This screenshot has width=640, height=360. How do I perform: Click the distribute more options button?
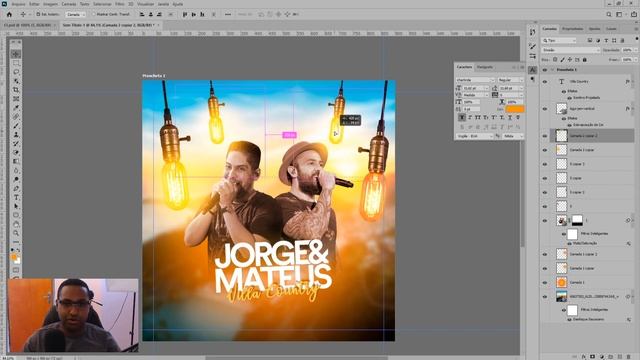pyautogui.click(x=228, y=14)
